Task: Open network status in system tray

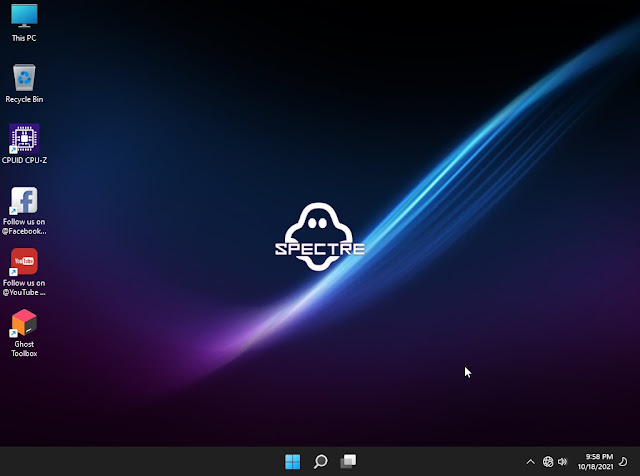Action: tap(548, 462)
